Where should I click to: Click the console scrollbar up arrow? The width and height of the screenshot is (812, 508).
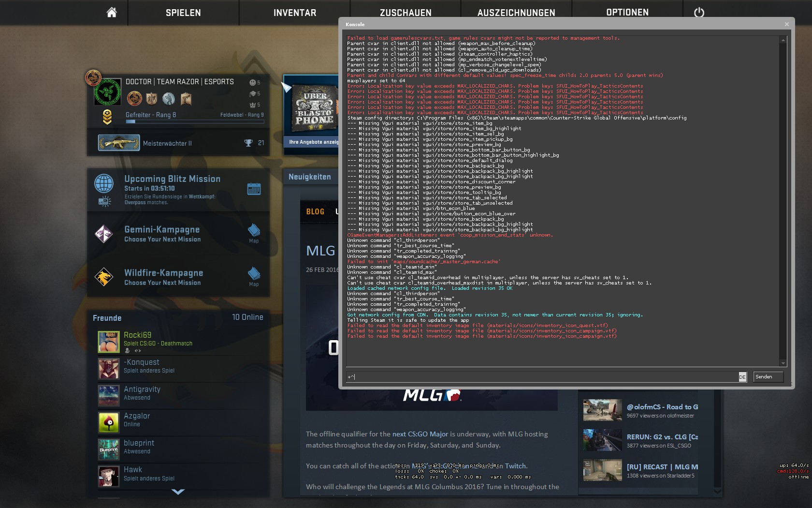point(783,40)
